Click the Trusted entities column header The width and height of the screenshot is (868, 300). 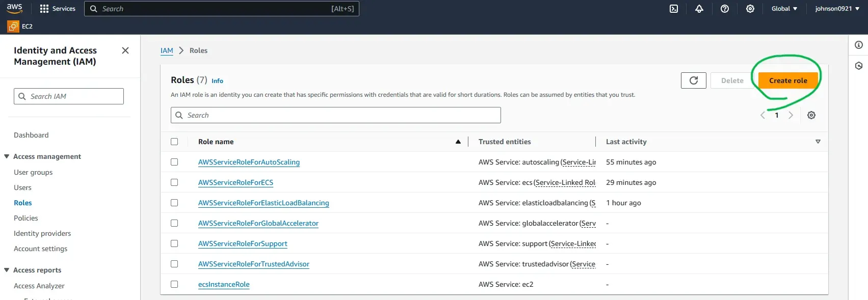(505, 142)
